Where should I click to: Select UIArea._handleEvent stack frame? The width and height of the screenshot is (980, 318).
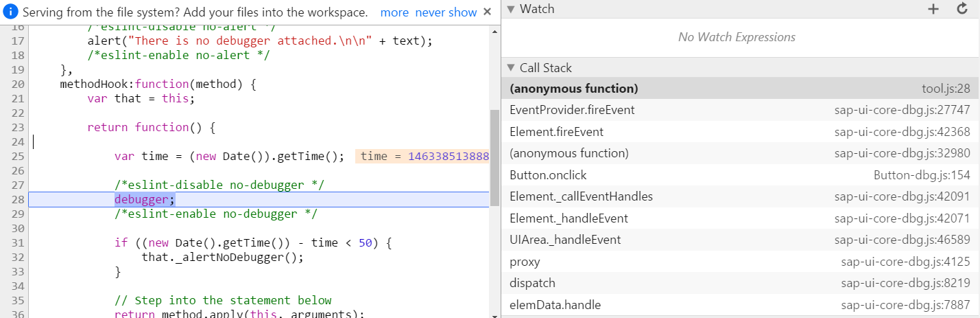pyautogui.click(x=740, y=240)
